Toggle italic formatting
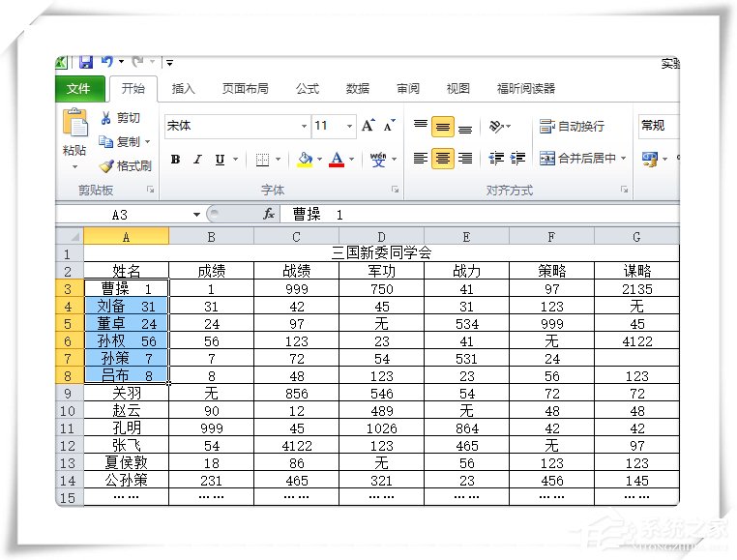737x560 pixels. pos(197,160)
